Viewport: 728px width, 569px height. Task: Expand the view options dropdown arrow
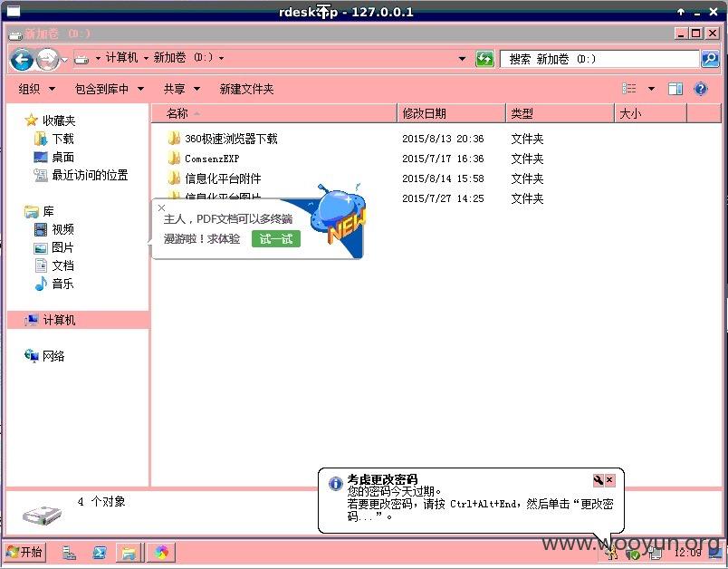[x=651, y=88]
